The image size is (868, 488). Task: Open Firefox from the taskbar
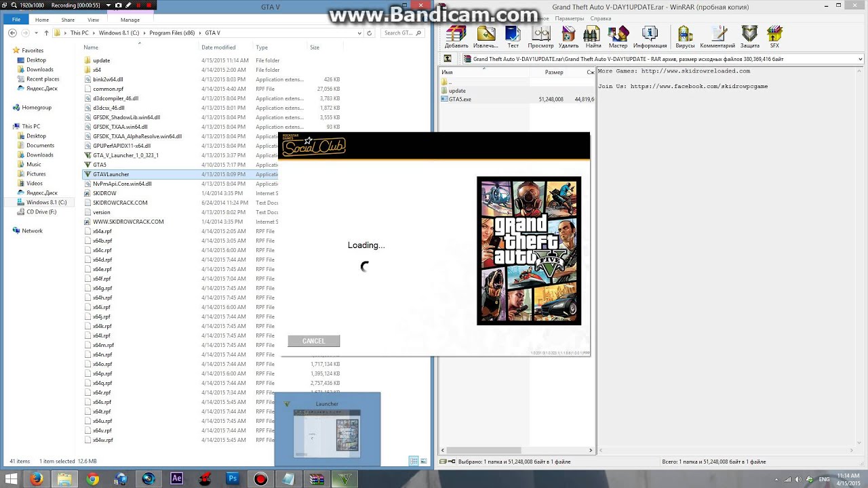(36, 479)
